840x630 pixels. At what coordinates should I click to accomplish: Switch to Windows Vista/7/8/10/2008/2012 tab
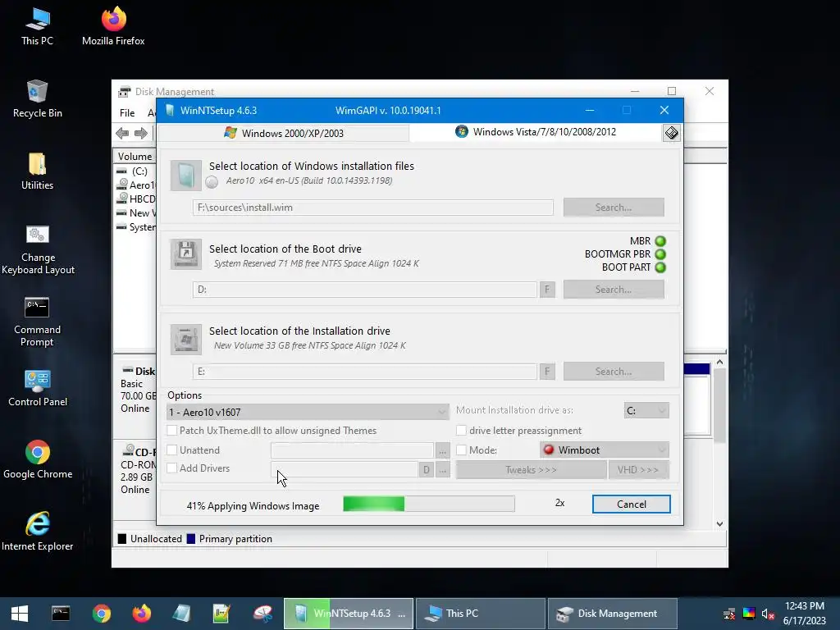536,132
